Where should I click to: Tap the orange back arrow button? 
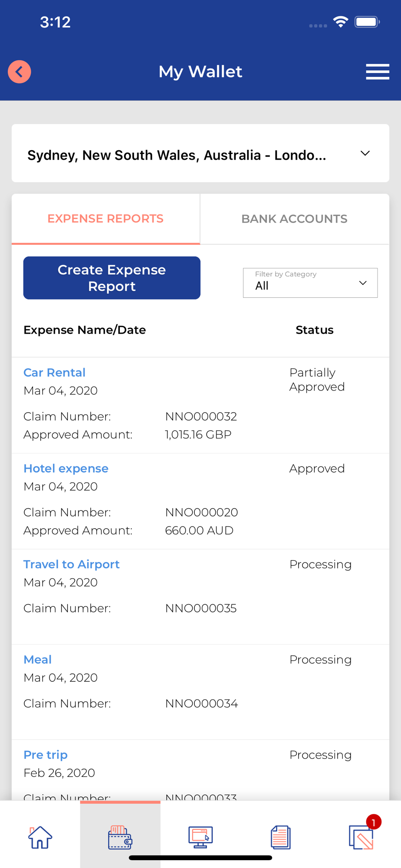20,72
